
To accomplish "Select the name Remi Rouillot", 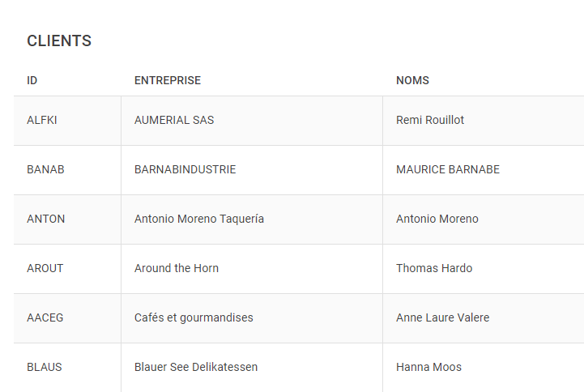I will coord(430,120).
